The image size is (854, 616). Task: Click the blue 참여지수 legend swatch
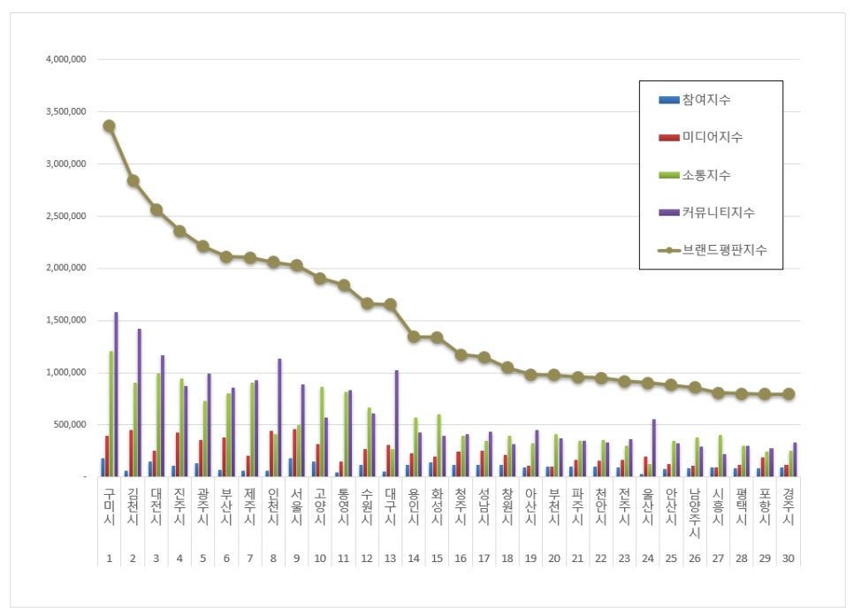(x=668, y=100)
